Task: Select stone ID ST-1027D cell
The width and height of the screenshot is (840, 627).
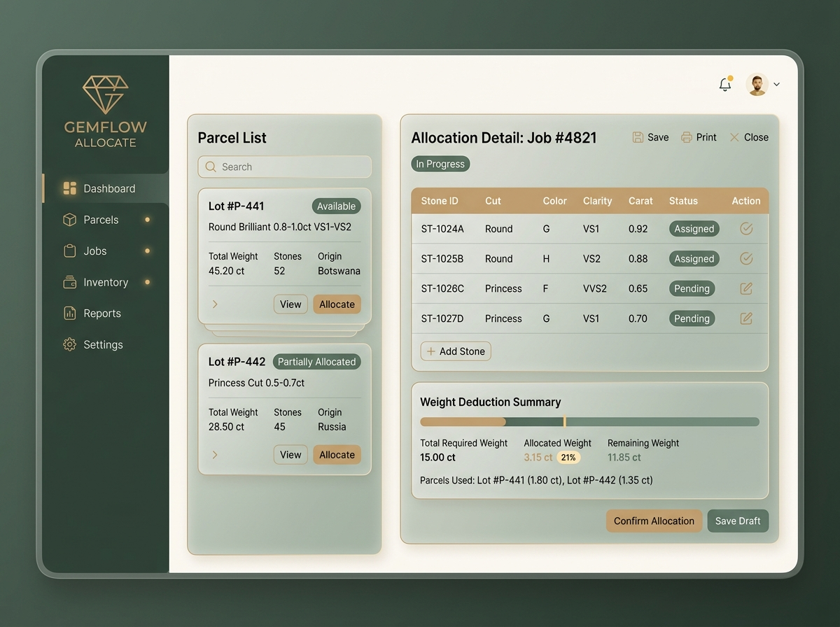Action: [x=442, y=318]
